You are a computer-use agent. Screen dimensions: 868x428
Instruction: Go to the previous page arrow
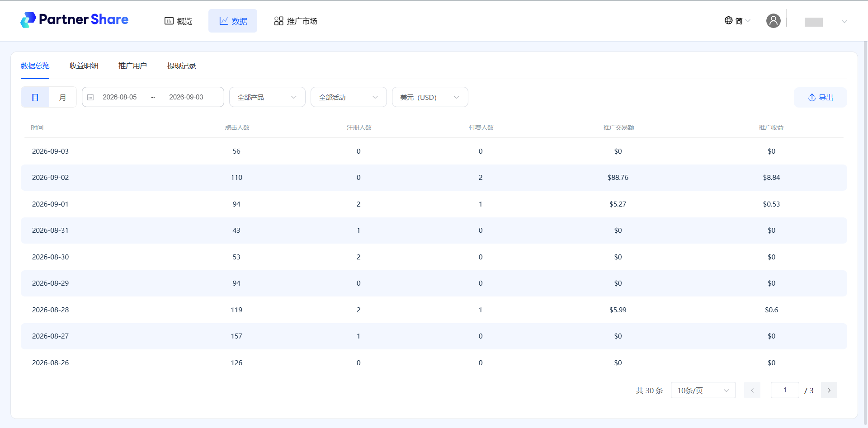752,390
